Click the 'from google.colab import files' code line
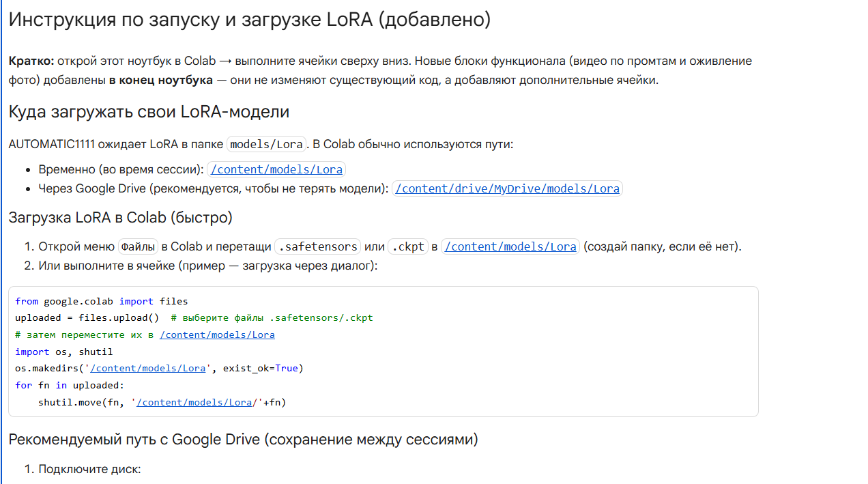Image resolution: width=868 pixels, height=484 pixels. click(x=101, y=301)
